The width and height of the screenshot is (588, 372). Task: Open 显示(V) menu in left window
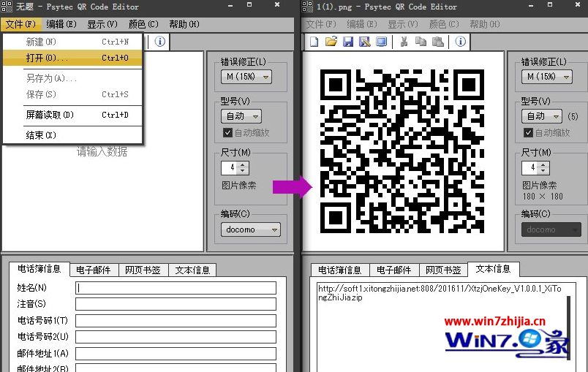point(102,24)
